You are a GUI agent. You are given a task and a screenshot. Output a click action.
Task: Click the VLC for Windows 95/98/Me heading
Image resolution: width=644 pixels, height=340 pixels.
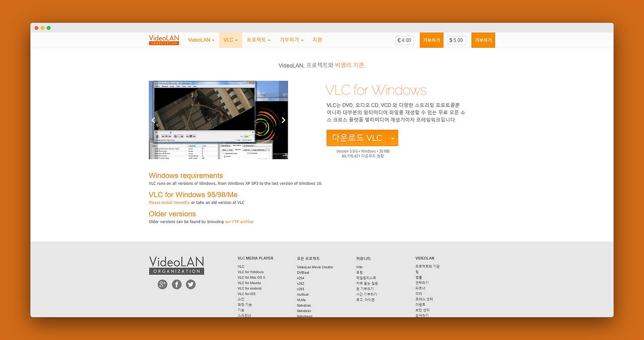(193, 194)
